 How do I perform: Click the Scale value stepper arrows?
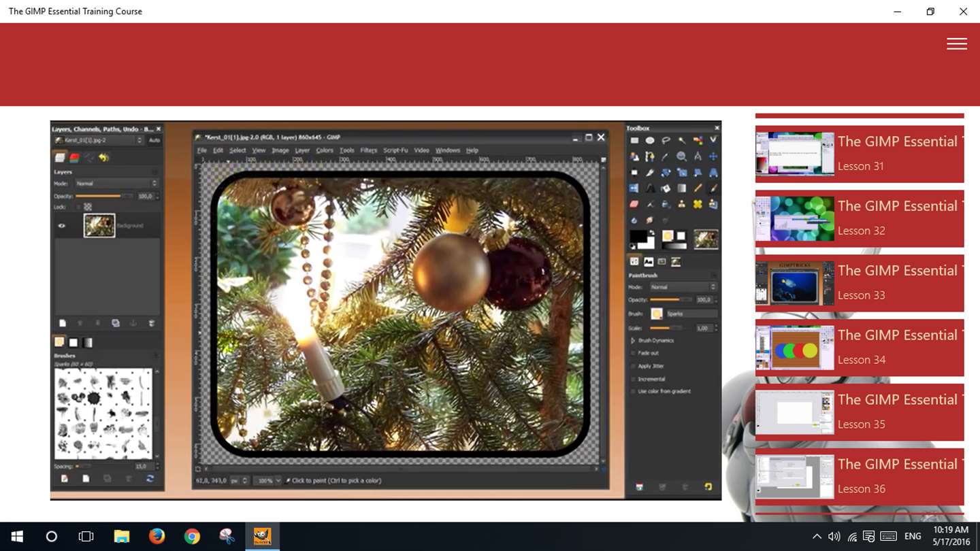pyautogui.click(x=715, y=328)
